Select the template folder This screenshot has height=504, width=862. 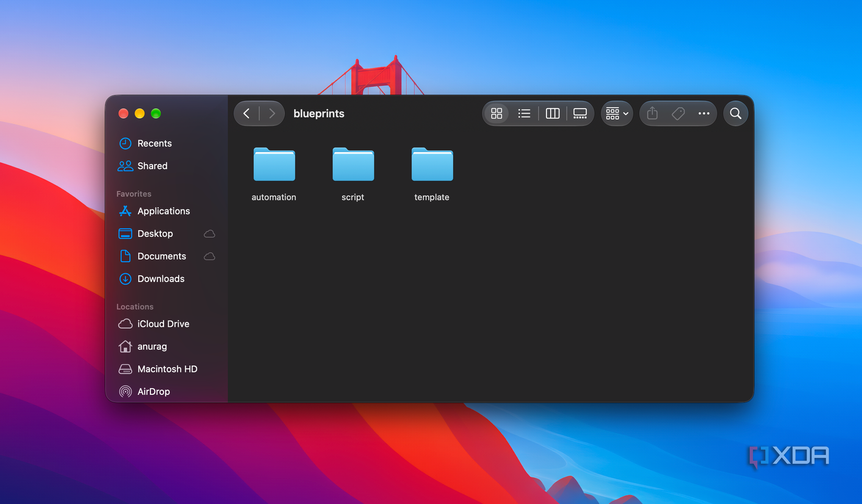tap(432, 165)
